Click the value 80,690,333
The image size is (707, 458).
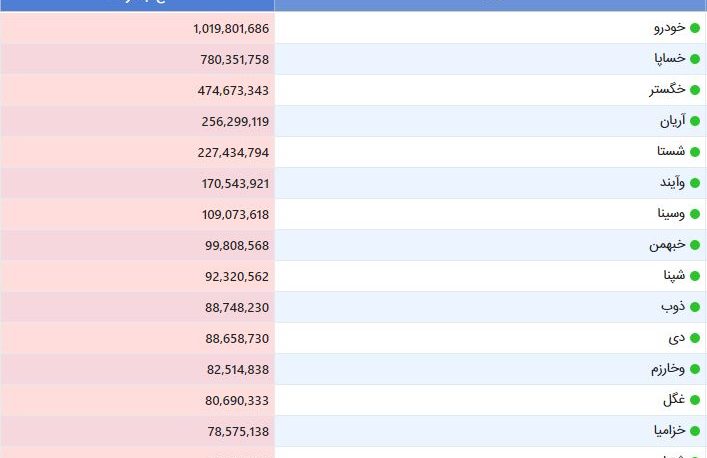point(237,401)
